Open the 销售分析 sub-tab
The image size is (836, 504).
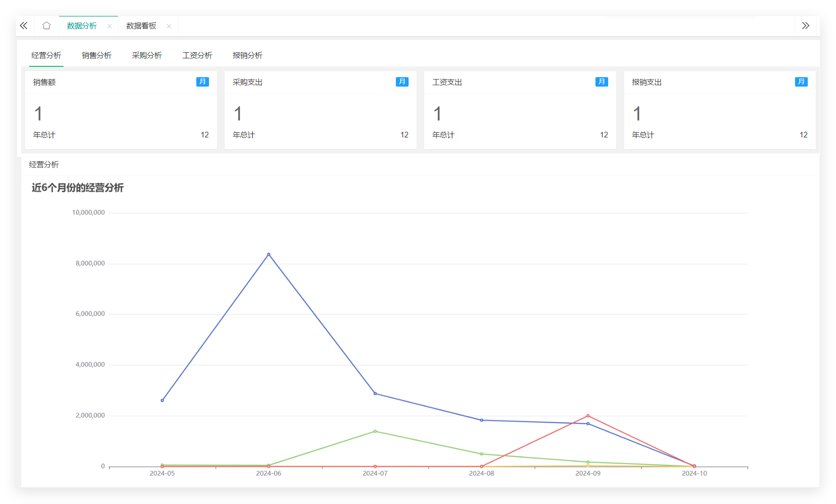(96, 56)
